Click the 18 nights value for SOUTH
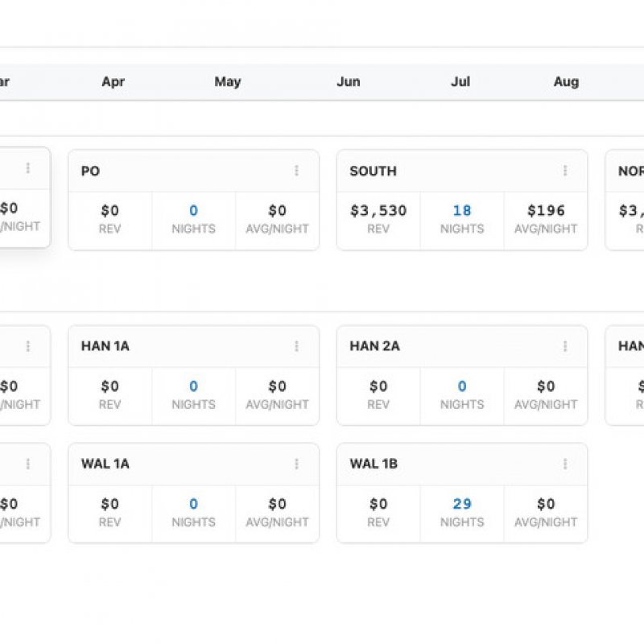Screen dimensions: 644x644 [462, 211]
